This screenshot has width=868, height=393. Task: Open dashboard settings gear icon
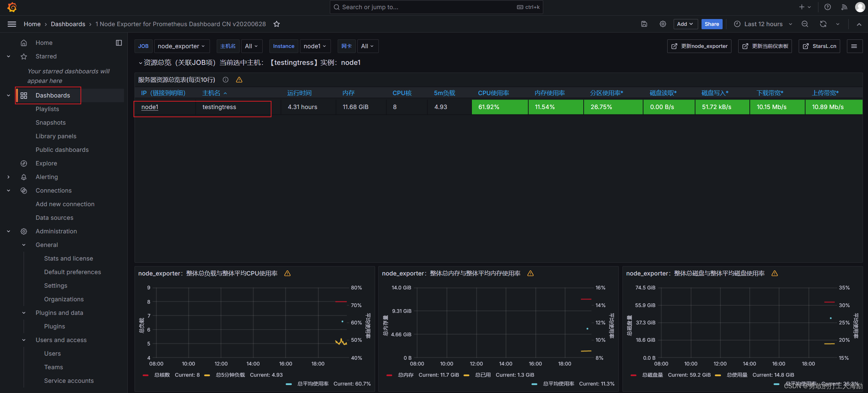click(662, 24)
